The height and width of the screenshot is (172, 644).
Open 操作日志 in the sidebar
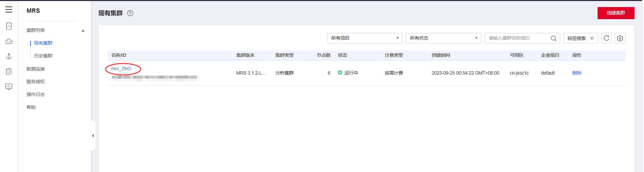tap(36, 94)
